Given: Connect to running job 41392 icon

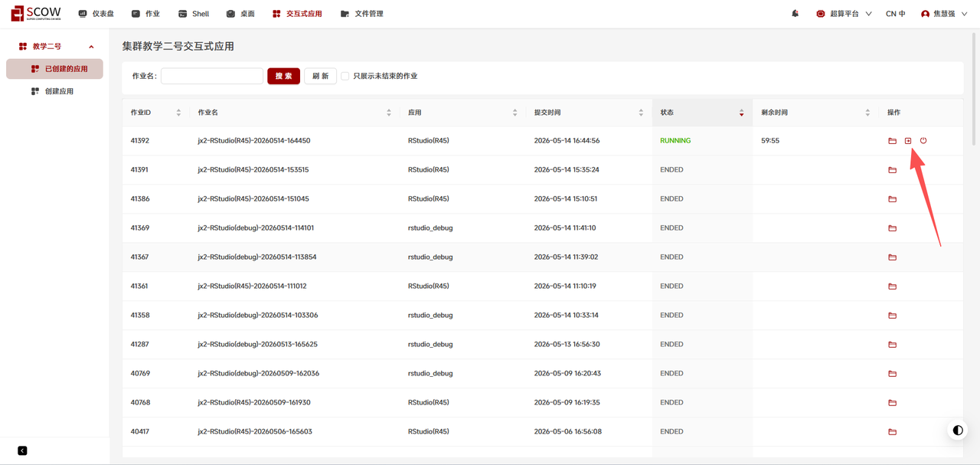Looking at the screenshot, I should (908, 141).
